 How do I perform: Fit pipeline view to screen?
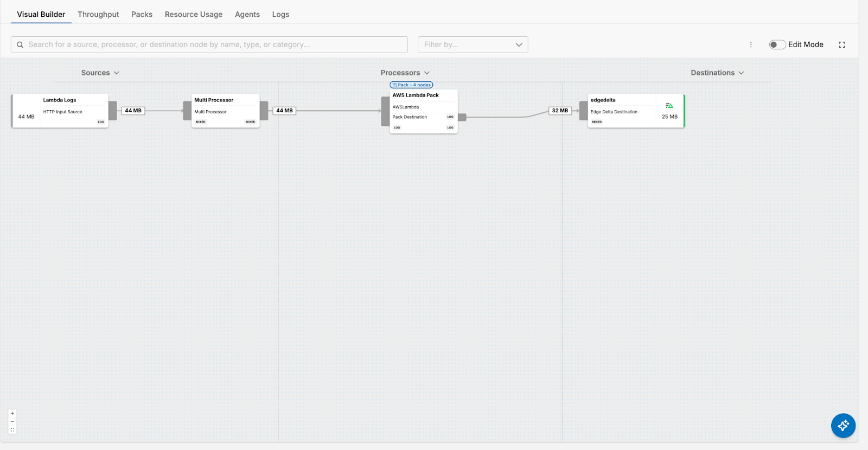coord(12,430)
